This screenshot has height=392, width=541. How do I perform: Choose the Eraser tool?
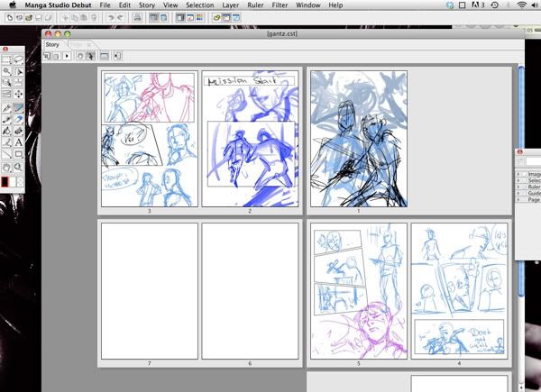pyautogui.click(x=18, y=117)
